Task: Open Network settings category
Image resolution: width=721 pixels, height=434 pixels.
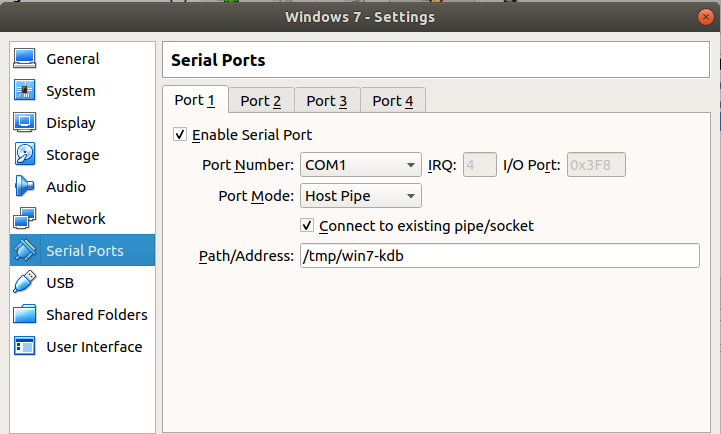Action: click(x=82, y=218)
